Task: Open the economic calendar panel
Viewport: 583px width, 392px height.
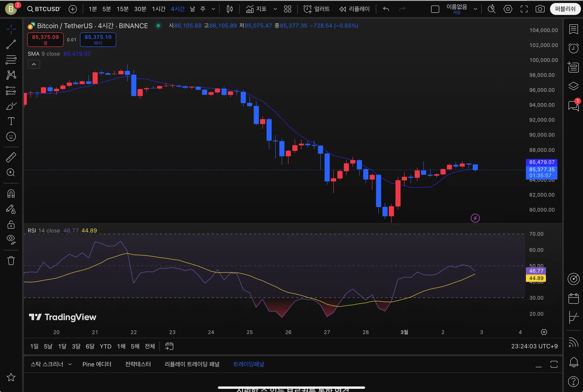Action: pos(574,298)
